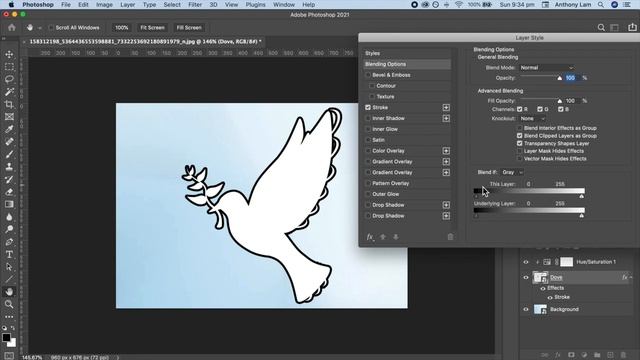Image resolution: width=640 pixels, height=360 pixels.
Task: Enable the Color Overlay checkbox
Action: 368,151
